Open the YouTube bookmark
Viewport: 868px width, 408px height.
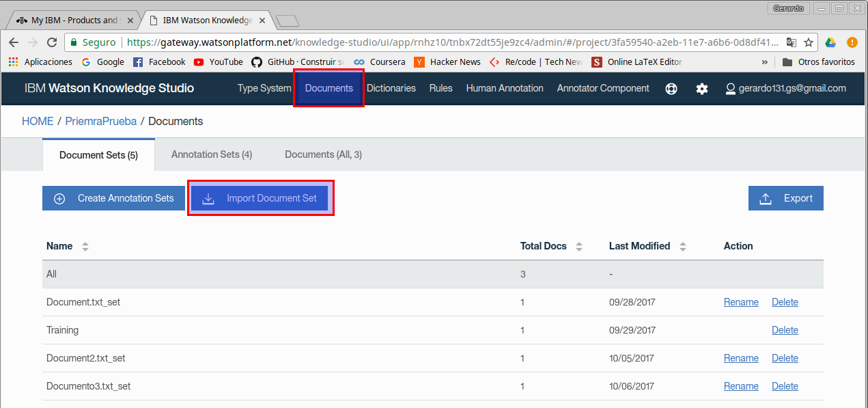click(219, 62)
